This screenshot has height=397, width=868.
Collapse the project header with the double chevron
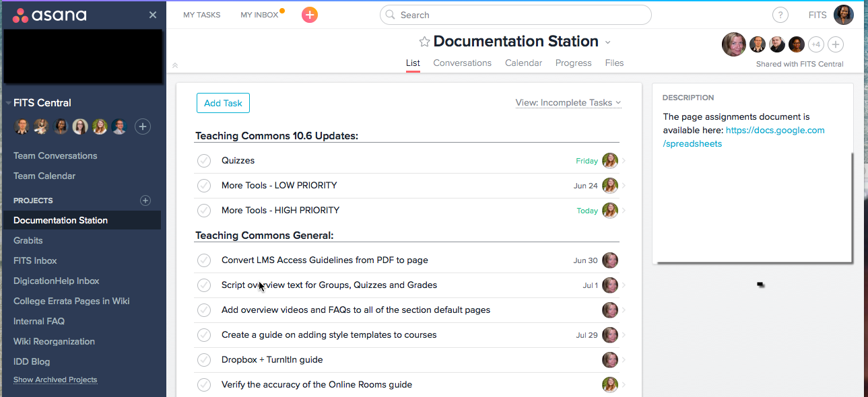[x=175, y=65]
